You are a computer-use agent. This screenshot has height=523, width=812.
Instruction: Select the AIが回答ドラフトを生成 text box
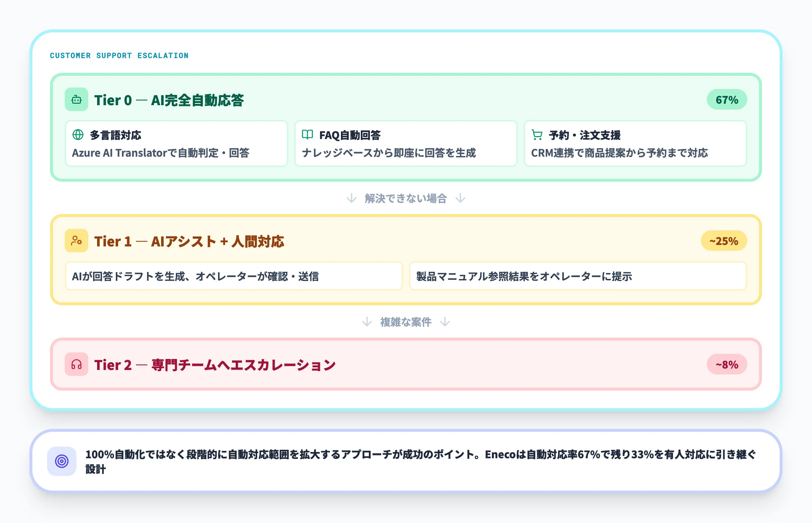click(234, 276)
